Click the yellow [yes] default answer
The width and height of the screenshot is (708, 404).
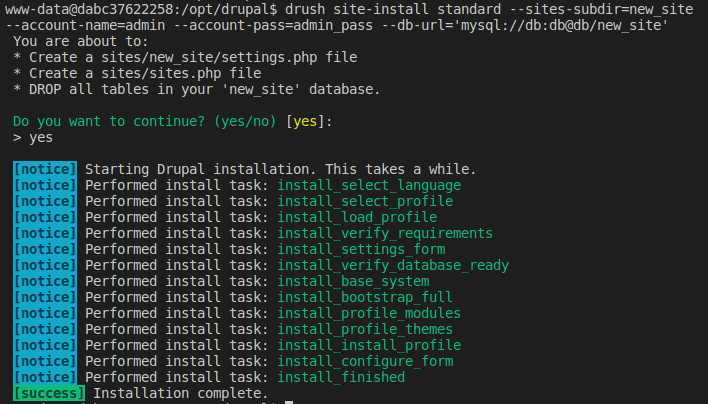click(x=305, y=121)
